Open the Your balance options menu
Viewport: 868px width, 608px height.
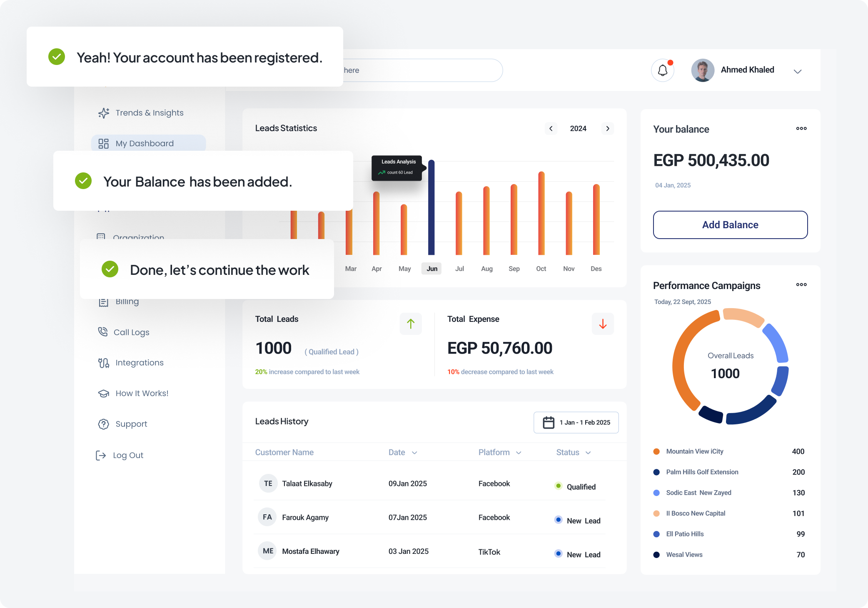pyautogui.click(x=801, y=129)
